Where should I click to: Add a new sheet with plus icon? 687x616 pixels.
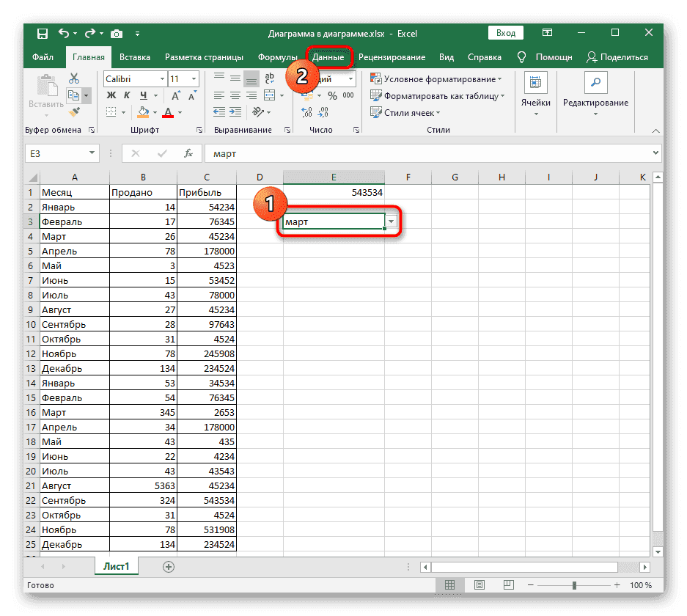pyautogui.click(x=169, y=566)
